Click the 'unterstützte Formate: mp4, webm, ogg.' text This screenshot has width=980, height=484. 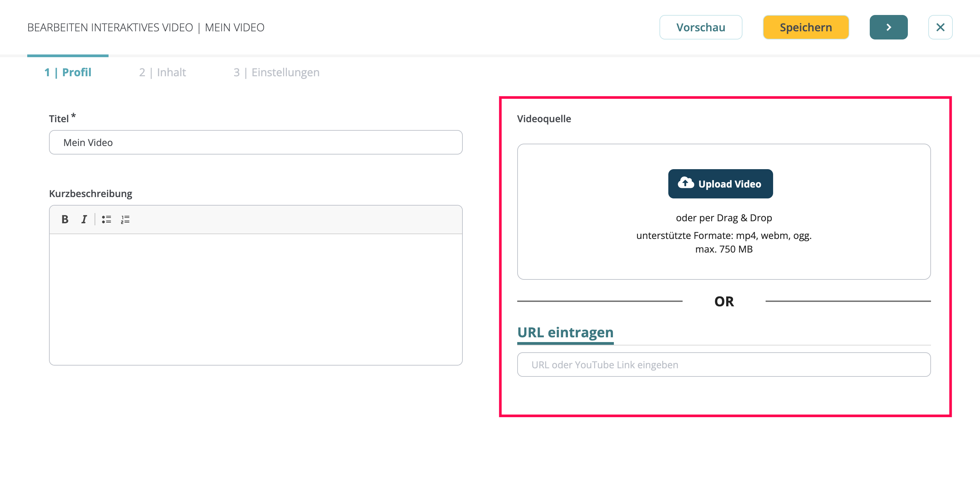coord(723,236)
